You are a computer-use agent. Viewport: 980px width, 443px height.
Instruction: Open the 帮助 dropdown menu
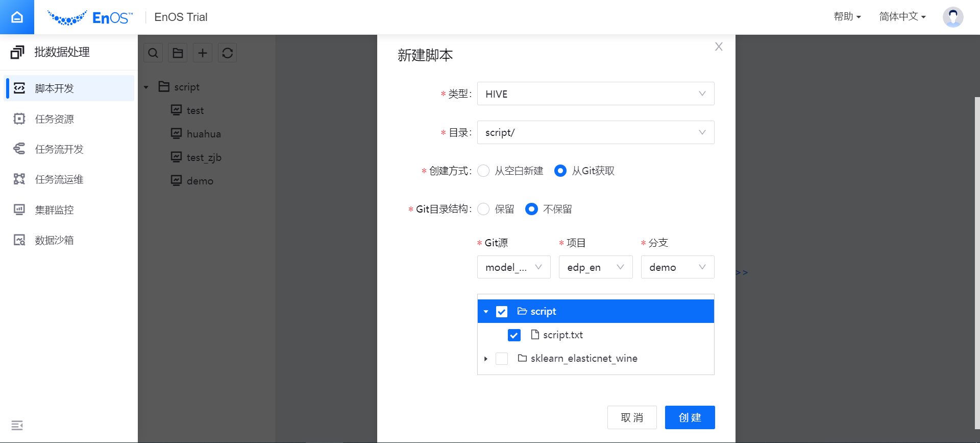point(847,17)
